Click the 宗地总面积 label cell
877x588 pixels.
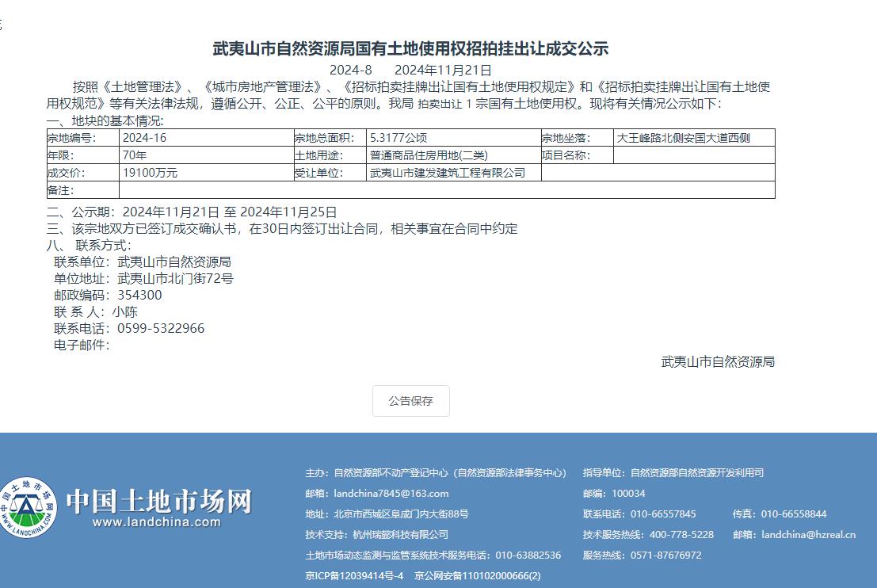(330, 138)
